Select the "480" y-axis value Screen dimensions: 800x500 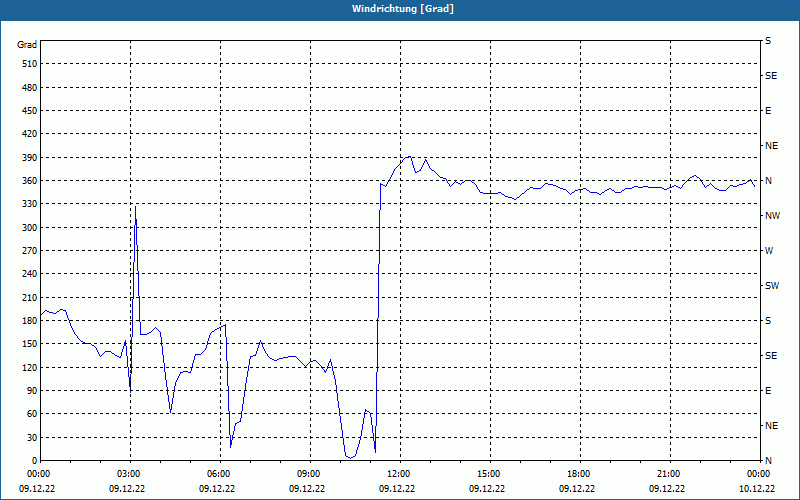click(x=30, y=88)
